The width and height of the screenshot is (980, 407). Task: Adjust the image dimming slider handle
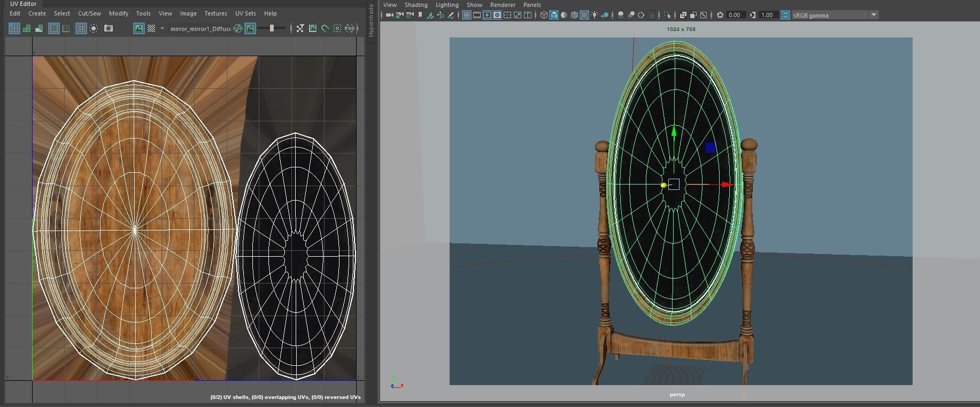tap(272, 28)
